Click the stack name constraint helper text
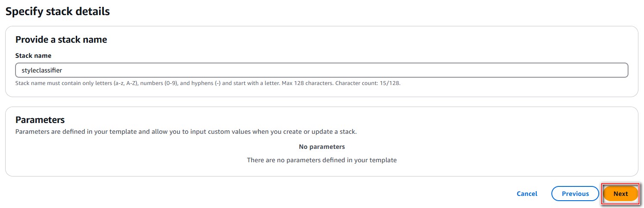 point(208,83)
